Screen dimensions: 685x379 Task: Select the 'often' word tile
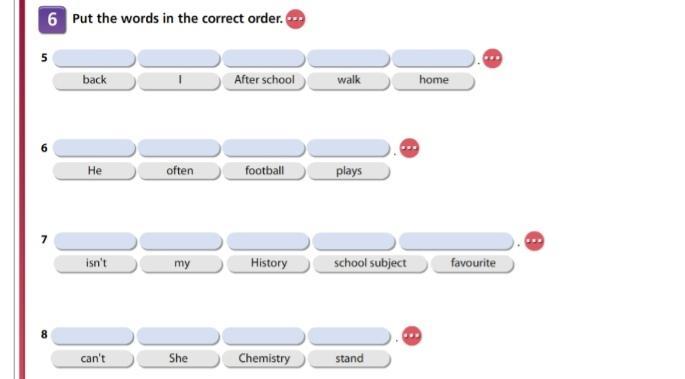pos(179,171)
